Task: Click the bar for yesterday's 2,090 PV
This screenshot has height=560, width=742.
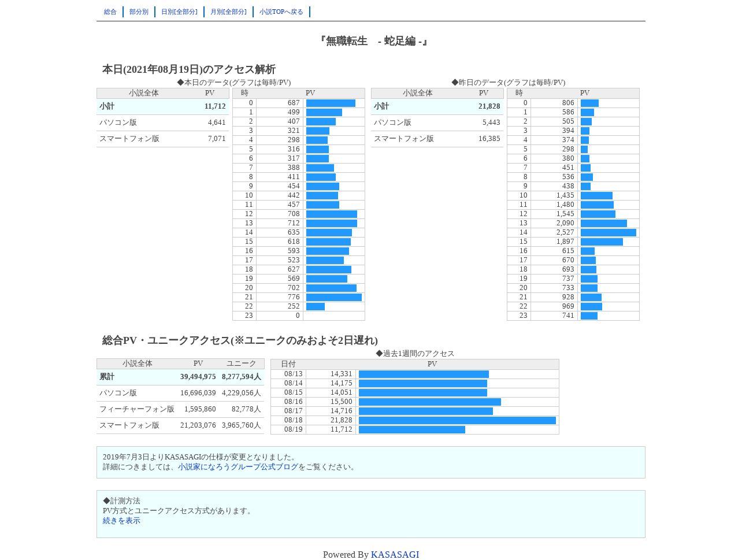Action: pos(604,223)
